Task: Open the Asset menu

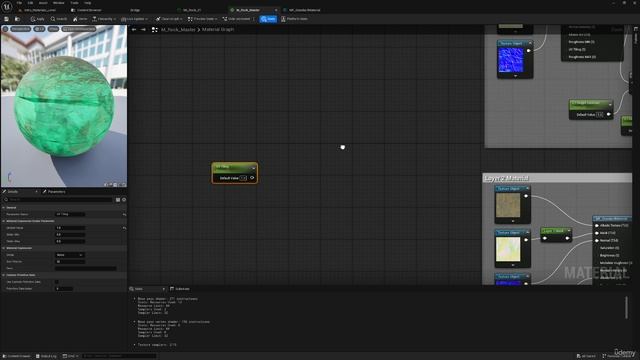Action: (43, 3)
